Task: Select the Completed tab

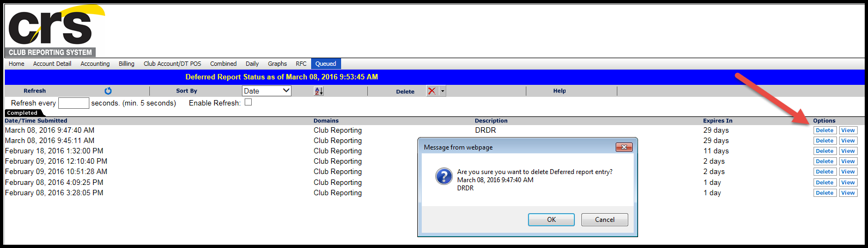Action: [22, 113]
